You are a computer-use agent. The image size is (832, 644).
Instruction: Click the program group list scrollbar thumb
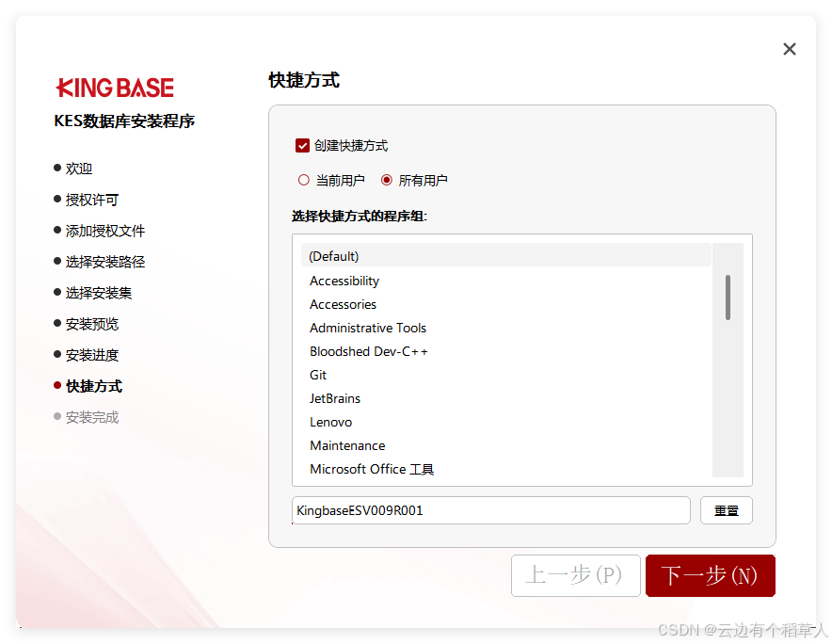728,298
